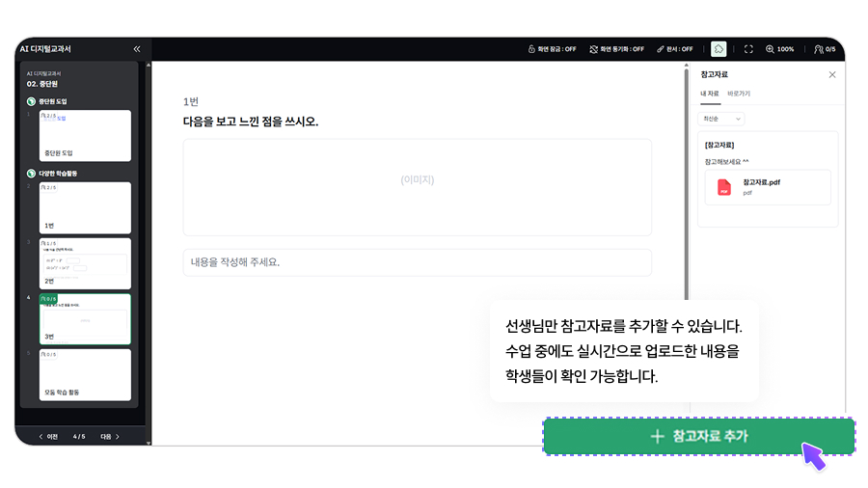
Task: Go to the next page with 다음
Action: tap(111, 436)
